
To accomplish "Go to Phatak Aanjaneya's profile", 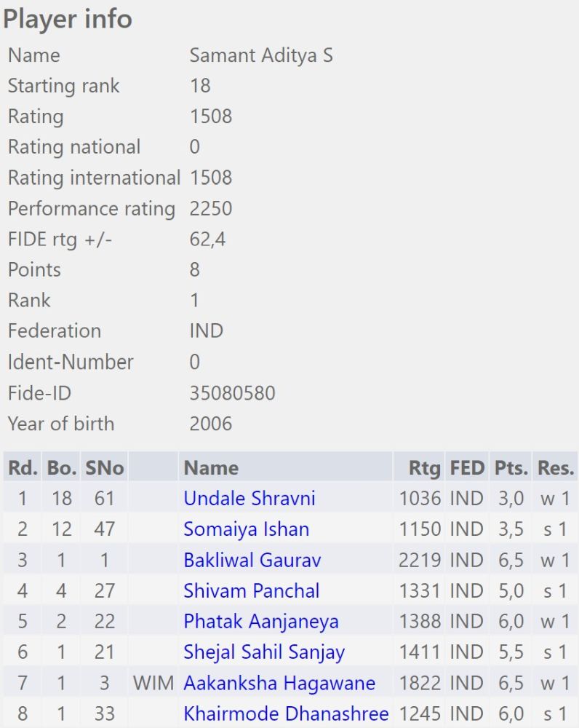I will 260,621.
